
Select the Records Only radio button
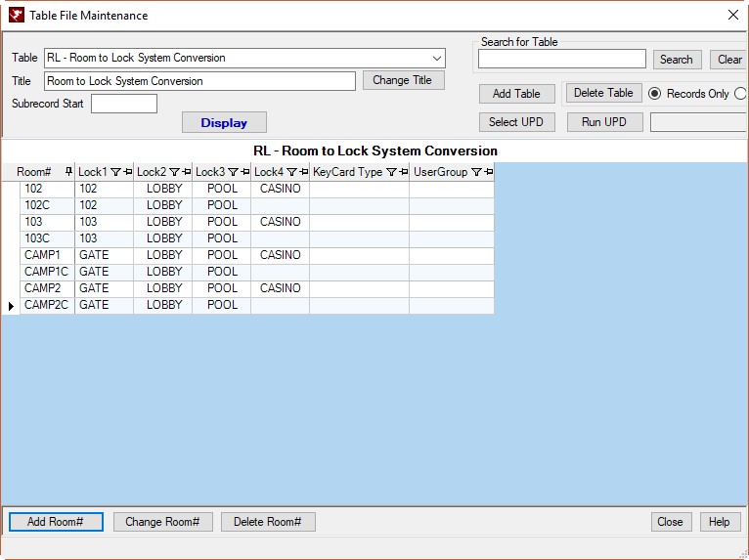654,94
